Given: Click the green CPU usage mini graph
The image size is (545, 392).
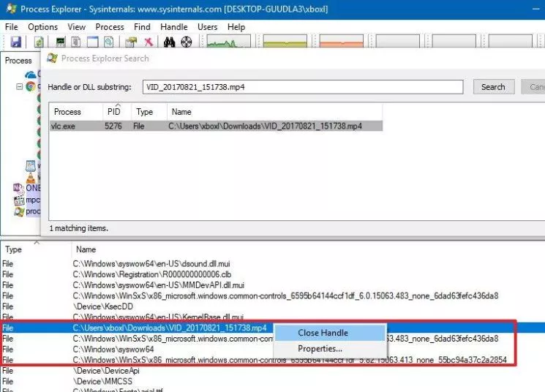Looking at the screenshot, I should [228, 41].
